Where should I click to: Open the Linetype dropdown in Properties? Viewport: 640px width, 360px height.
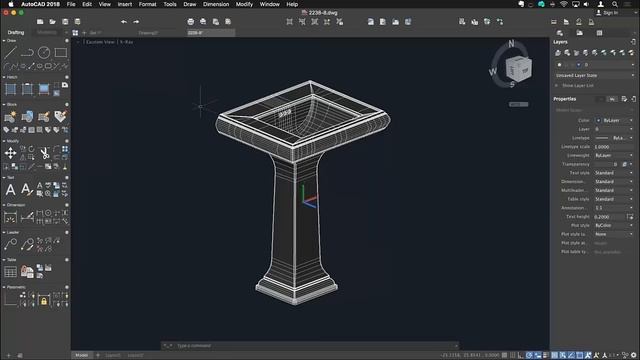coord(614,138)
